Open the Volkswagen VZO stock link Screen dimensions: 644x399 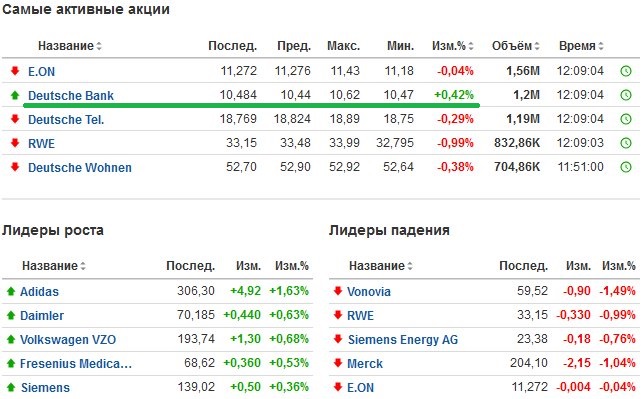[68, 339]
